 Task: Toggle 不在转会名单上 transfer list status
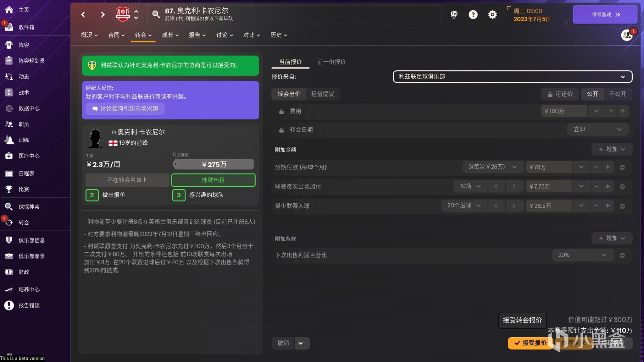pyautogui.click(x=127, y=180)
